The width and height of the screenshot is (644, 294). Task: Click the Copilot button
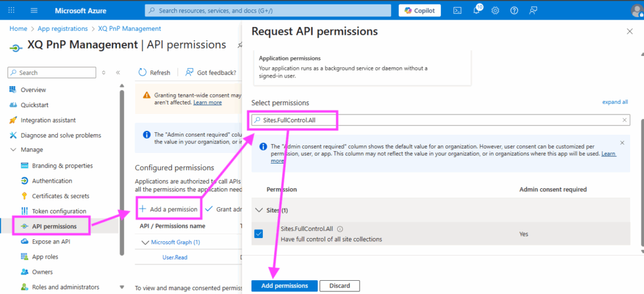click(x=419, y=11)
